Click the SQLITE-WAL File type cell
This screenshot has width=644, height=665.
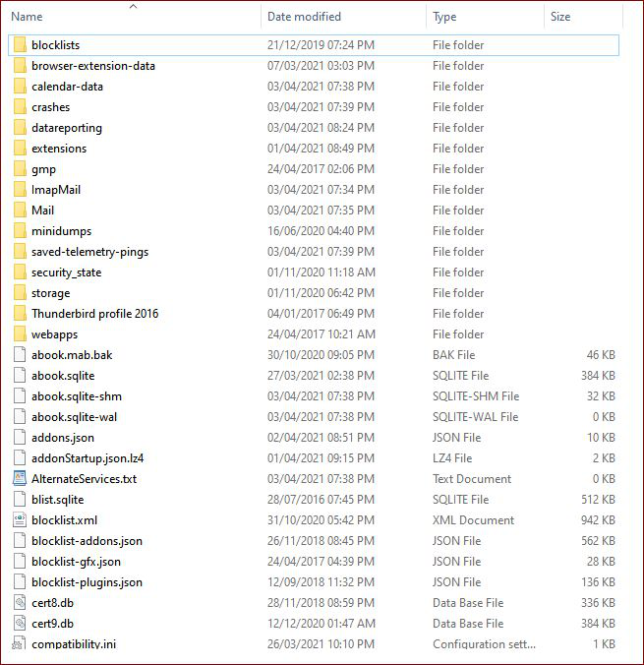[x=475, y=417]
